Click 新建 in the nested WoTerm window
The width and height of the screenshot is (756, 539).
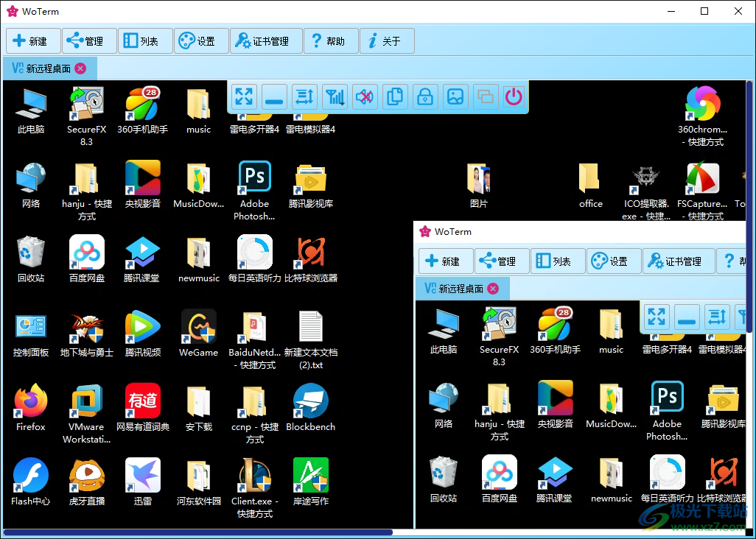tap(446, 261)
